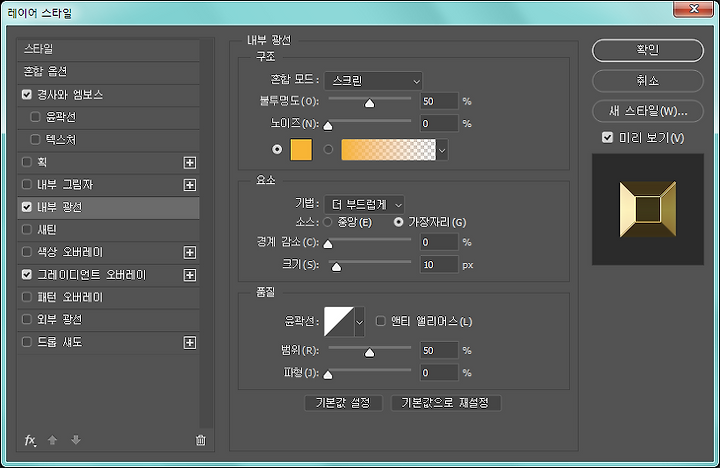Add another 색상 오버레이 effect with plus icon
The image size is (720, 468).
click(190, 253)
